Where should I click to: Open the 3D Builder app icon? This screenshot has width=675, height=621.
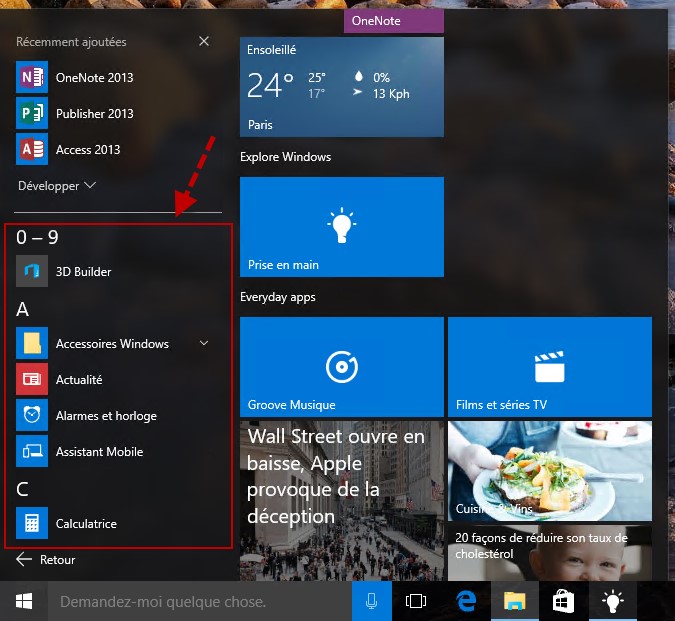point(32,271)
